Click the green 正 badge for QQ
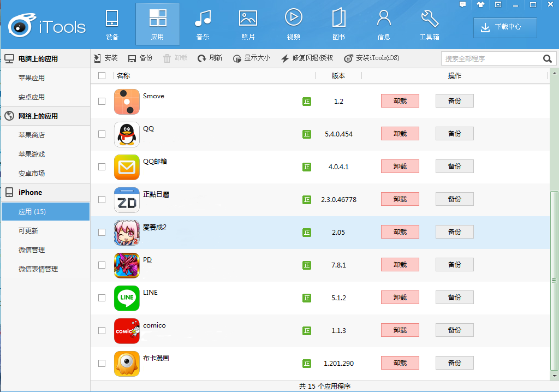The height and width of the screenshot is (392, 559). tap(307, 134)
